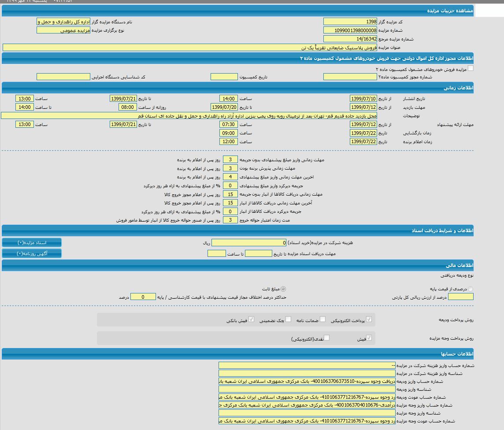The width and height of the screenshot is (504, 430).
Task: Toggle the فیش بانکی bank slip checkbox
Action: (x=251, y=319)
